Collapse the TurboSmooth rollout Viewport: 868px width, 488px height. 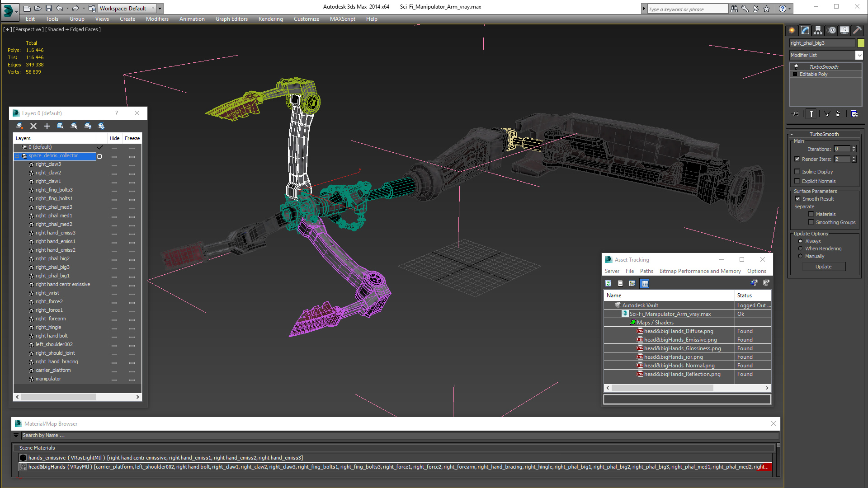point(792,134)
